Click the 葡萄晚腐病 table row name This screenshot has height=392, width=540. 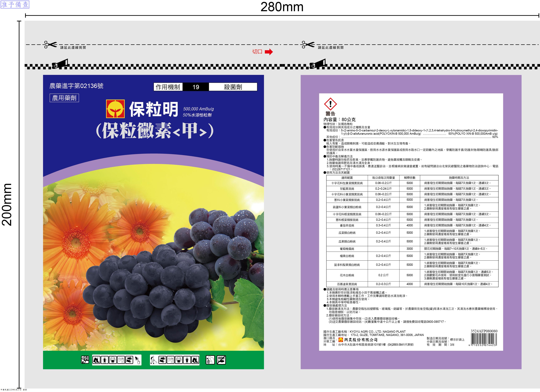tap(347, 249)
